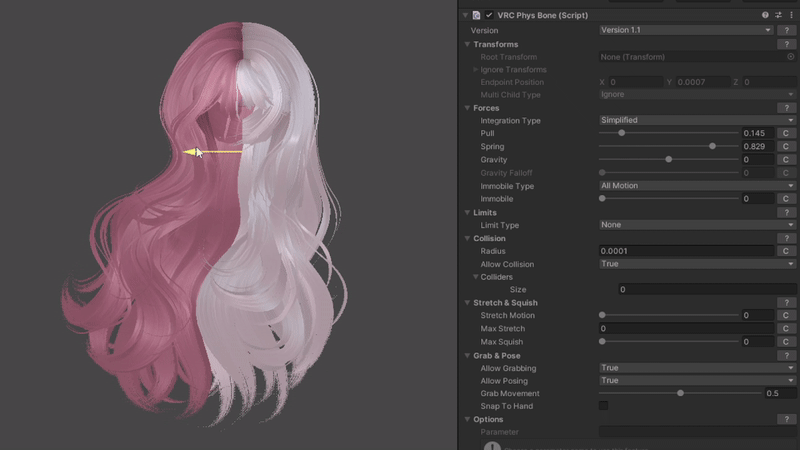The width and height of the screenshot is (800, 450).
Task: Click the Spring curve C button
Action: coord(787,147)
